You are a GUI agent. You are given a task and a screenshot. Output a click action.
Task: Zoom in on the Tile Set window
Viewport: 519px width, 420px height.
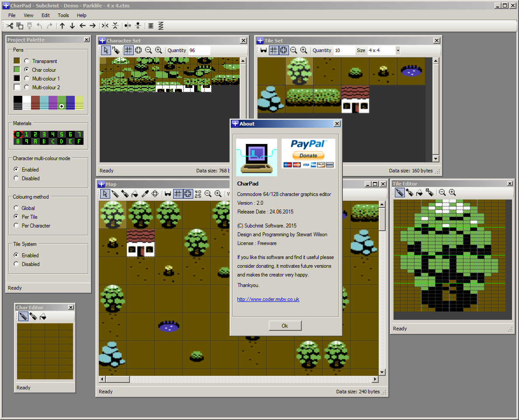[x=303, y=50]
